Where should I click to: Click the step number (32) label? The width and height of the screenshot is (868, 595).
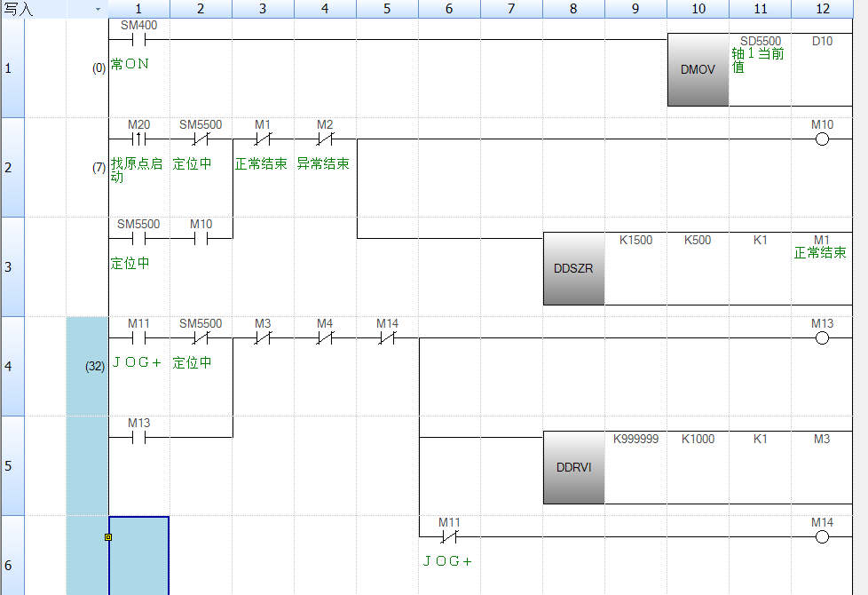click(96, 366)
